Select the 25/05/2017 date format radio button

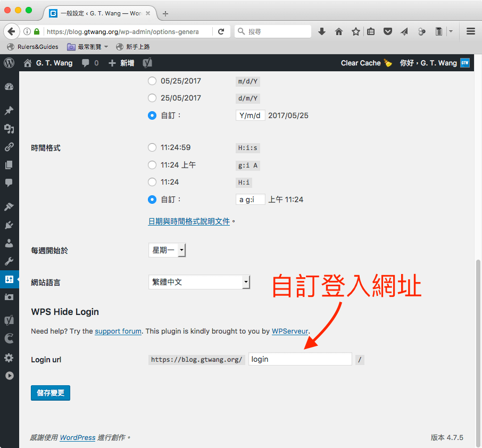tap(152, 98)
